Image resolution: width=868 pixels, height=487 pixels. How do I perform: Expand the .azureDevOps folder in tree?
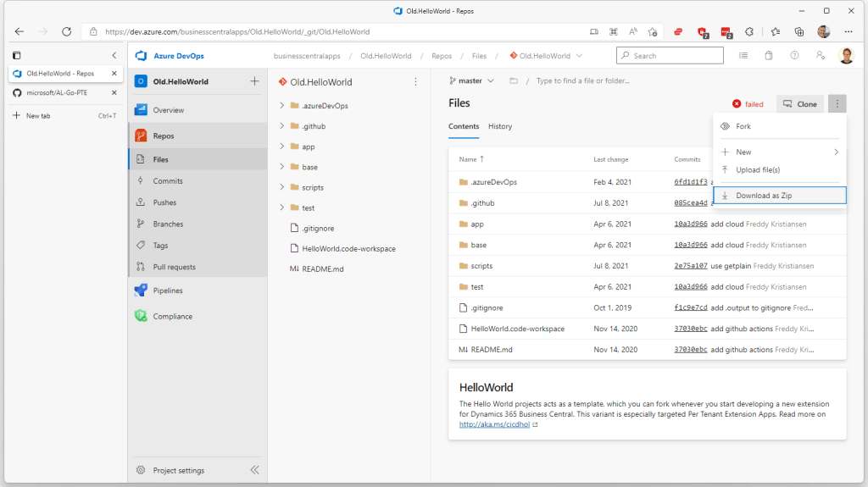point(281,105)
